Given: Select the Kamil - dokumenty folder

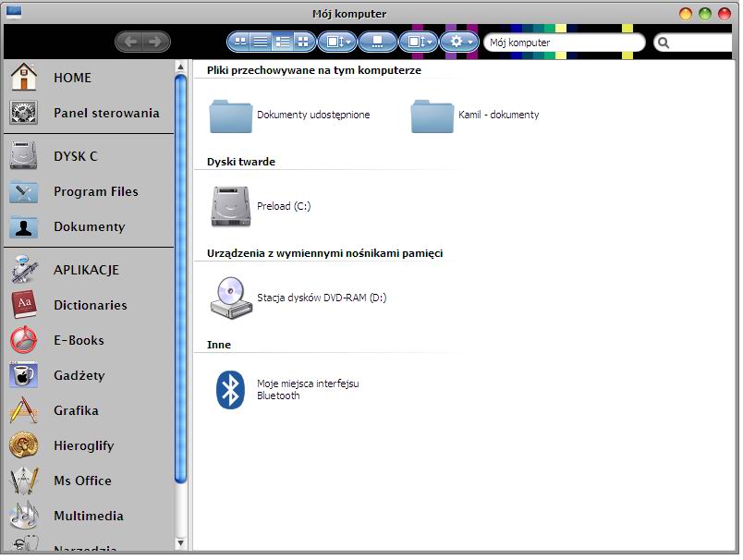Looking at the screenshot, I should point(475,116).
